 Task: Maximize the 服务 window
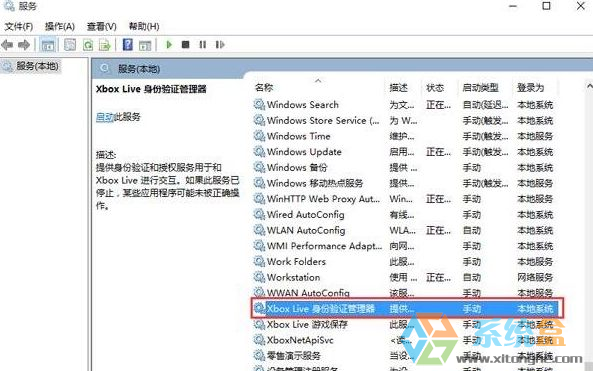pyautogui.click(x=546, y=6)
